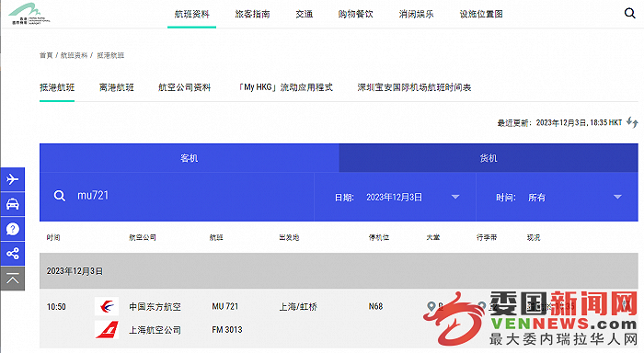
Task: Click the 停机位 column header
Action: pyautogui.click(x=379, y=237)
